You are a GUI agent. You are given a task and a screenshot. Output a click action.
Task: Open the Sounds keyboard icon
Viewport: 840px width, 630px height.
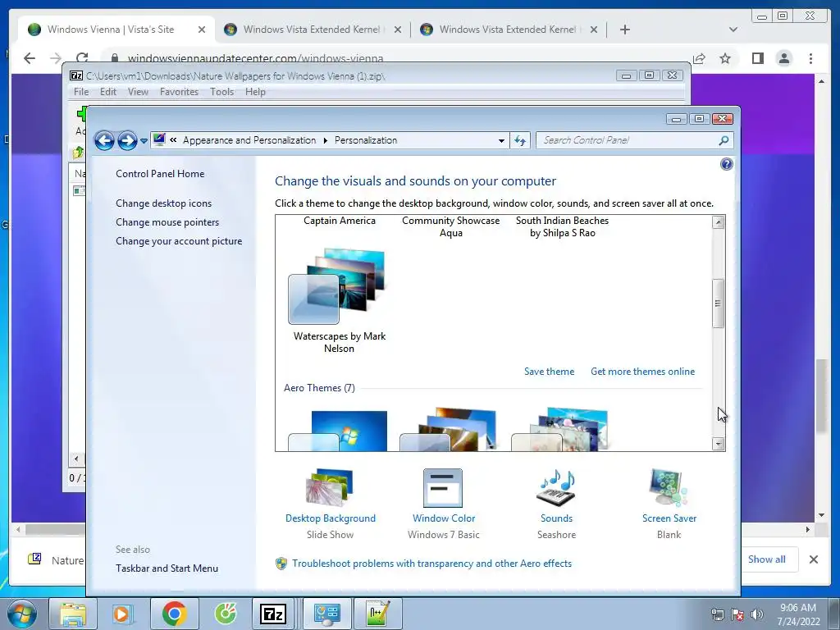coord(556,487)
